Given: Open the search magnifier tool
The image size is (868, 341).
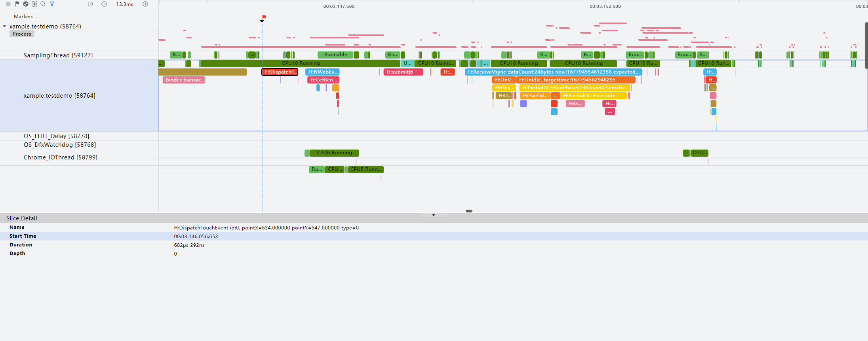Looking at the screenshot, I should [43, 4].
